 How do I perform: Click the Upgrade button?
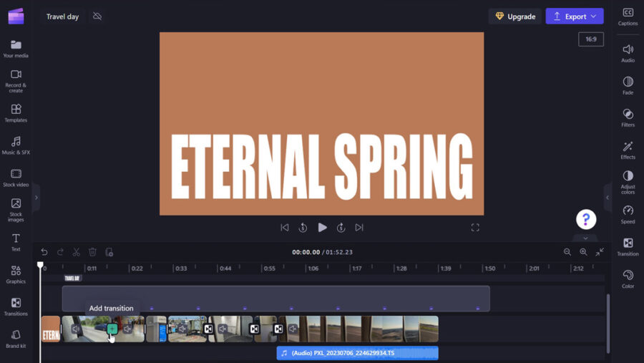coord(514,16)
